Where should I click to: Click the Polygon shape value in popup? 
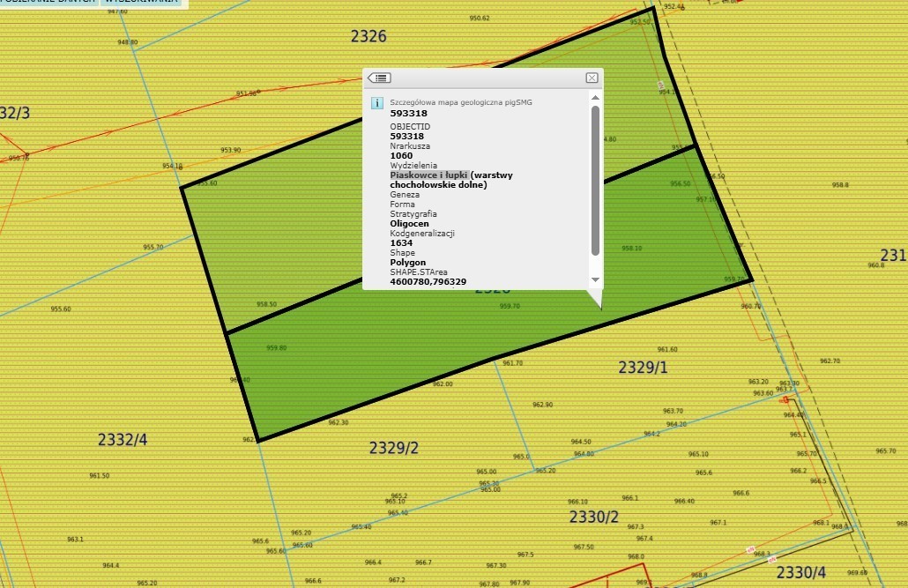(408, 263)
